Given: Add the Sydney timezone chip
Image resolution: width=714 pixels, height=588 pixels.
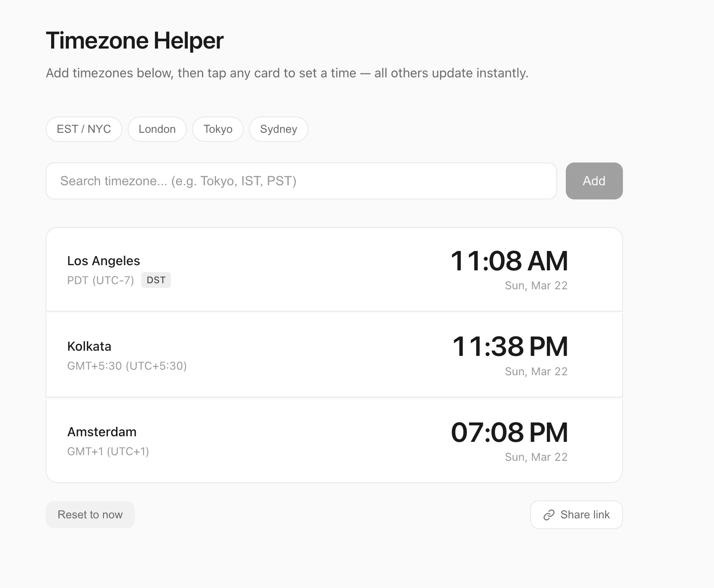Looking at the screenshot, I should click(x=278, y=129).
